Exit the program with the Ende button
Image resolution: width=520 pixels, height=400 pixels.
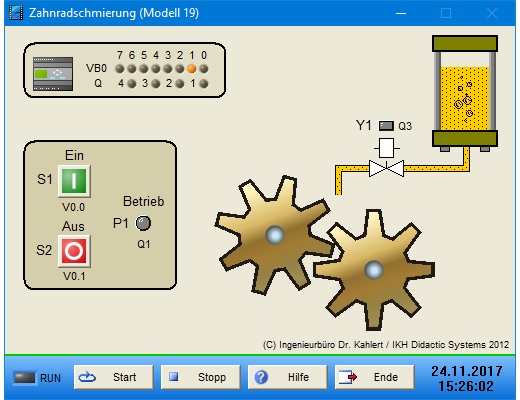pyautogui.click(x=375, y=377)
